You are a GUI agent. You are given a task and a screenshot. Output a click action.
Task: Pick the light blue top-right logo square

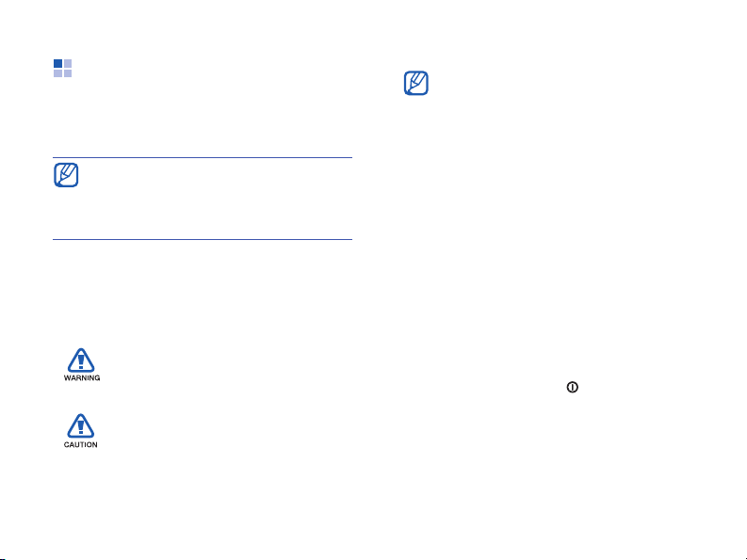pos(68,63)
